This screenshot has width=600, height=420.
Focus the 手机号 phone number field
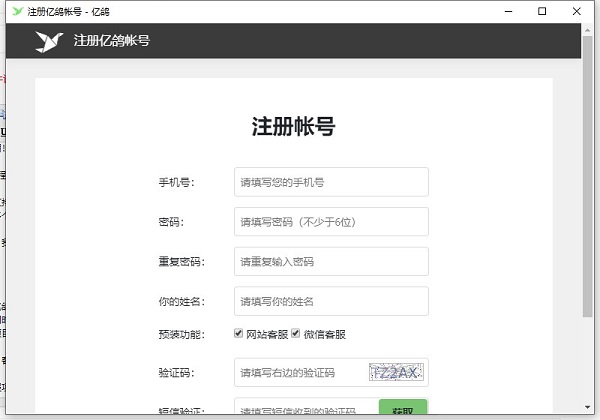tap(330, 182)
